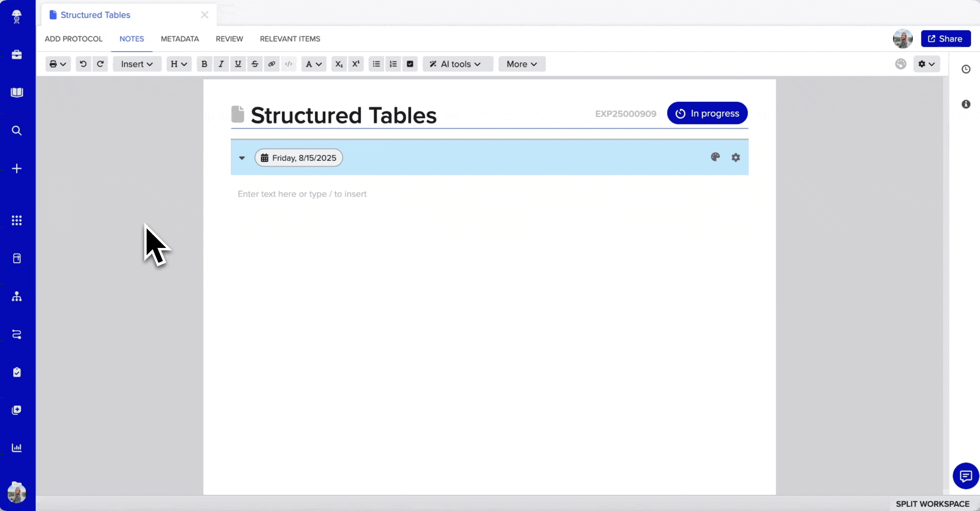Open the search panel in the sidebar
The image size is (980, 511).
(17, 130)
